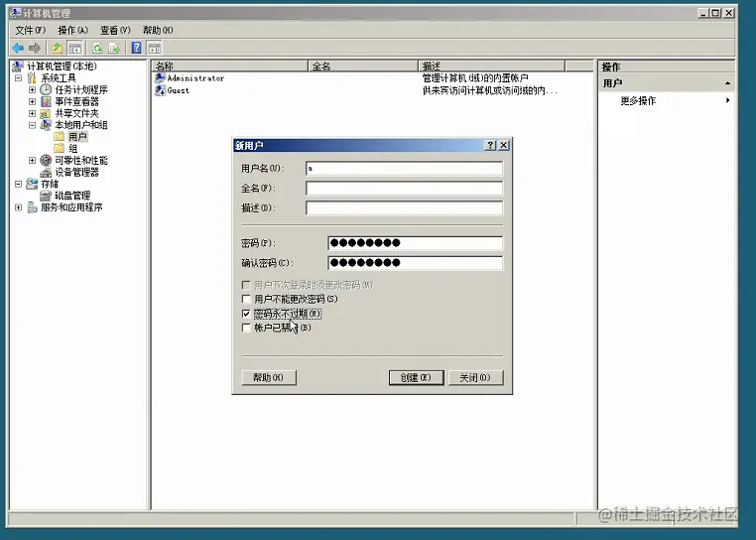Select the 可靠性和性能 performance icon

pos(46,160)
